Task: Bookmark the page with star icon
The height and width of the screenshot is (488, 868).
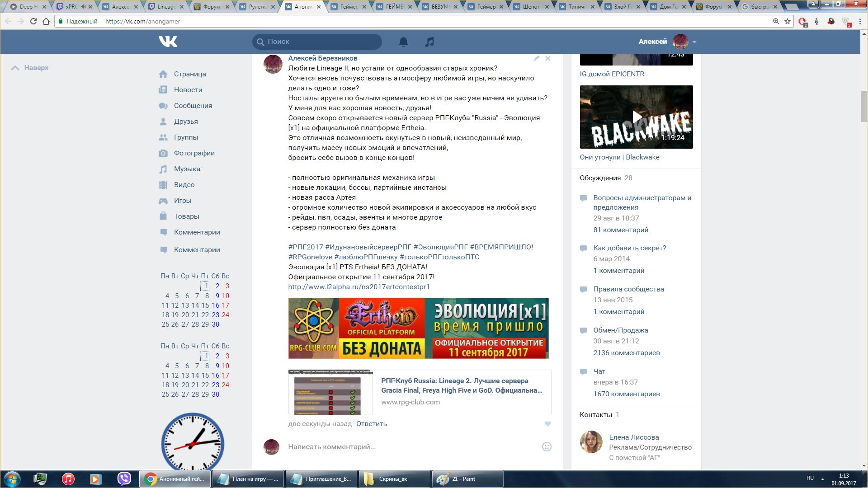Action: coord(788,21)
